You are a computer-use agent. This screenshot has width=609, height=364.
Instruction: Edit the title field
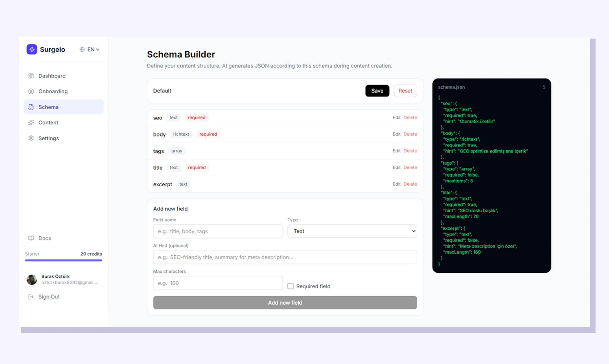tap(397, 167)
